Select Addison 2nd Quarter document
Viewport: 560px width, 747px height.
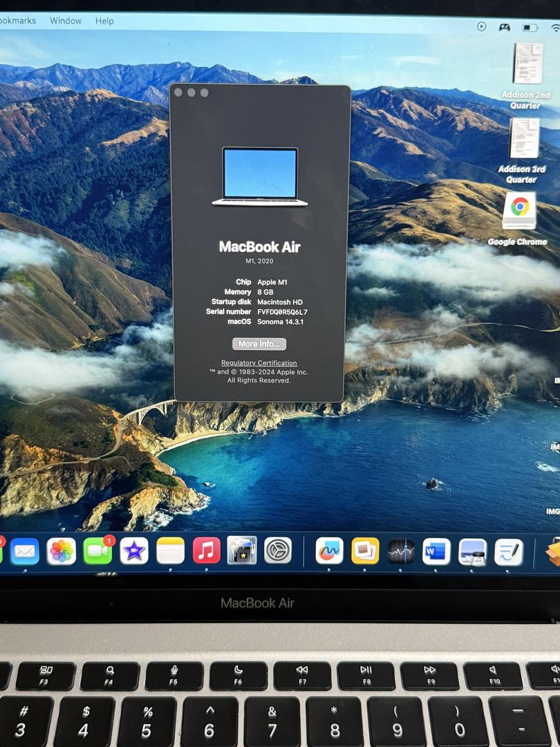(x=528, y=64)
